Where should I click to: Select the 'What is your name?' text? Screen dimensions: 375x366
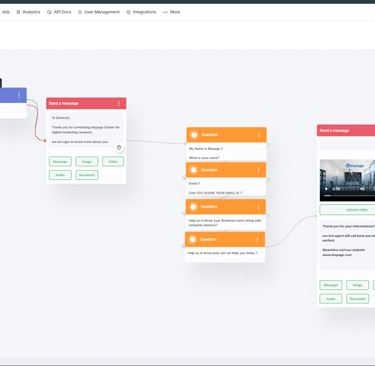204,158
